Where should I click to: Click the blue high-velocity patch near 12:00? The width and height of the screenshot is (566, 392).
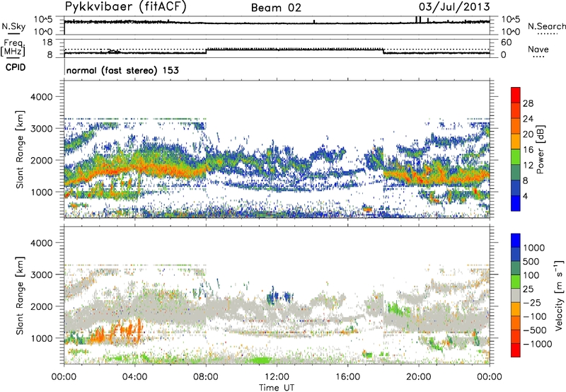coord(279,296)
